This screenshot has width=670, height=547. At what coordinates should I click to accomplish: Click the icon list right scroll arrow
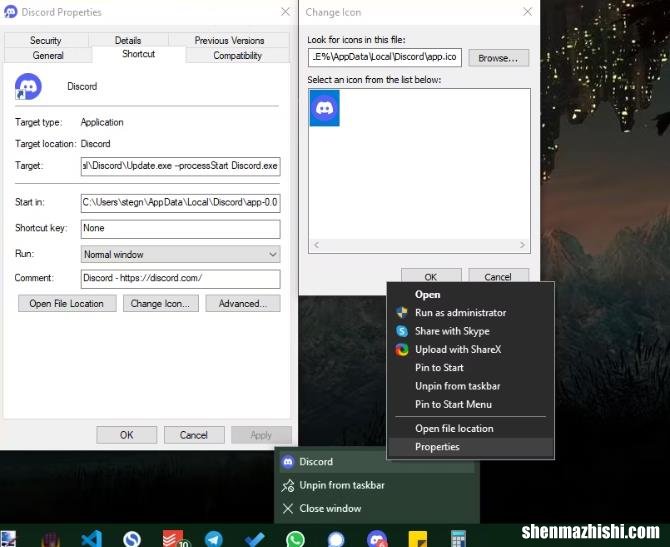[x=522, y=245]
